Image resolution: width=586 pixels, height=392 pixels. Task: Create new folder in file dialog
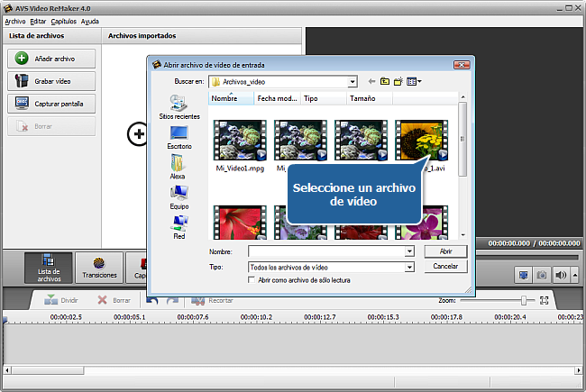click(398, 81)
